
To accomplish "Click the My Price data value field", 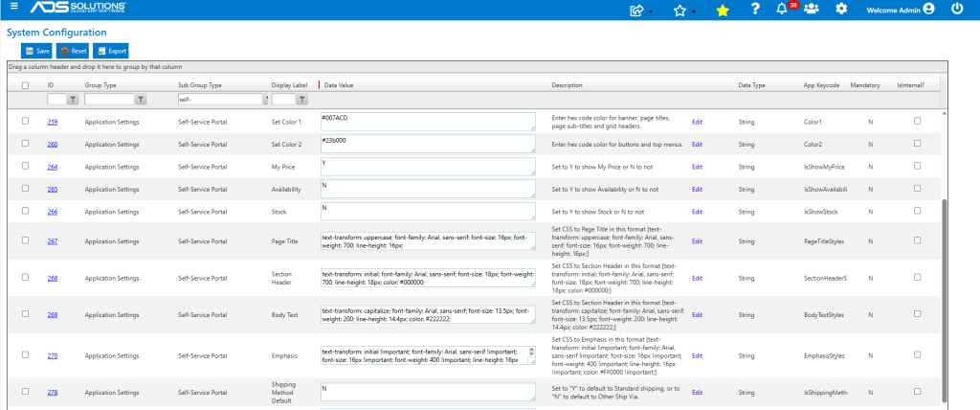I will click(x=428, y=167).
